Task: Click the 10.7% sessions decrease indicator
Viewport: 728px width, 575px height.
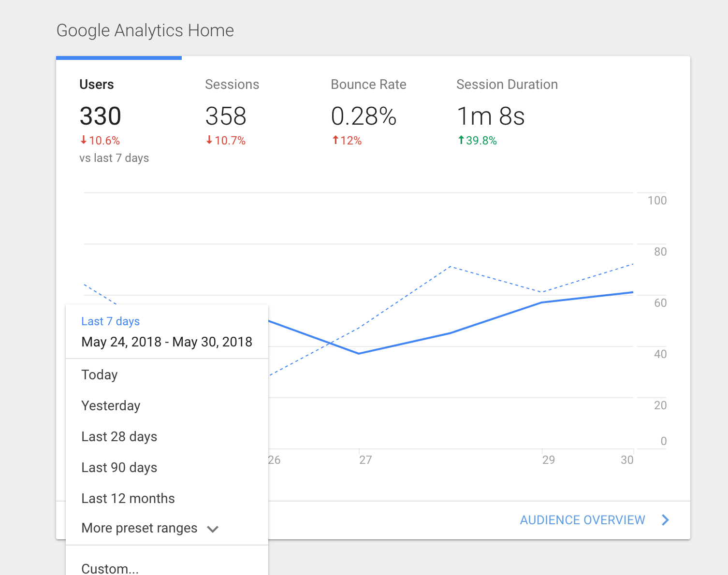Action: click(x=226, y=141)
